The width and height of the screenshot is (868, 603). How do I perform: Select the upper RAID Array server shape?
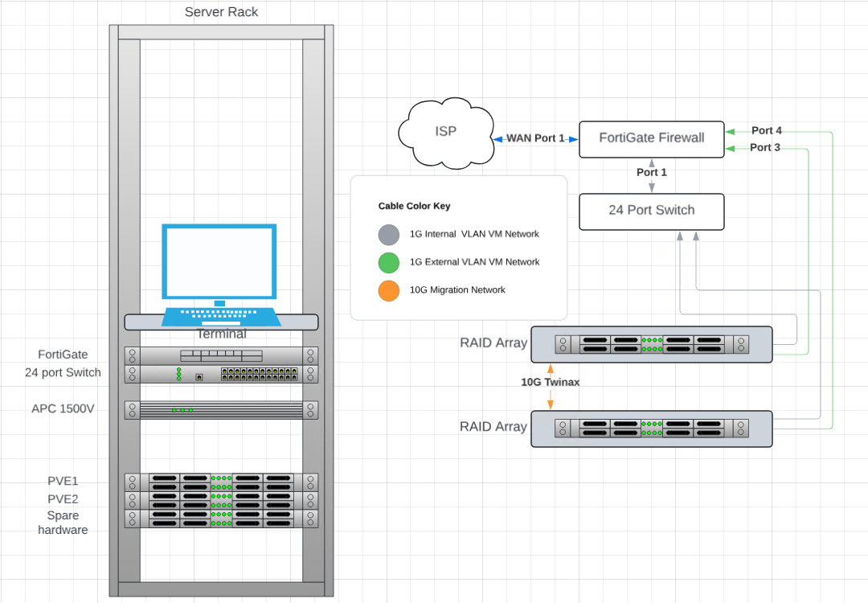coord(652,344)
